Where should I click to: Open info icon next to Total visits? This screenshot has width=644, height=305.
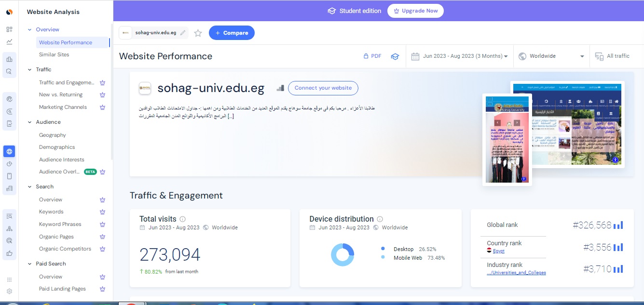pos(182,219)
